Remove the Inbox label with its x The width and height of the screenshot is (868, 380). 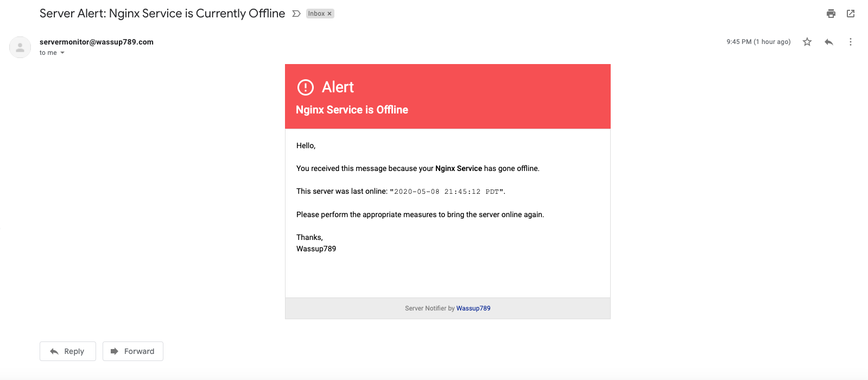pyautogui.click(x=330, y=14)
